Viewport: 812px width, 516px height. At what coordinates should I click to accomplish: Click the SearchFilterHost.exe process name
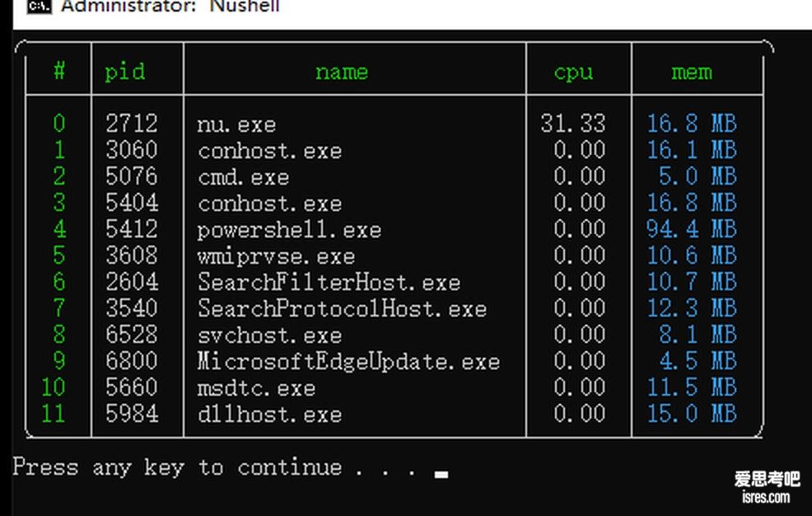coord(329,283)
